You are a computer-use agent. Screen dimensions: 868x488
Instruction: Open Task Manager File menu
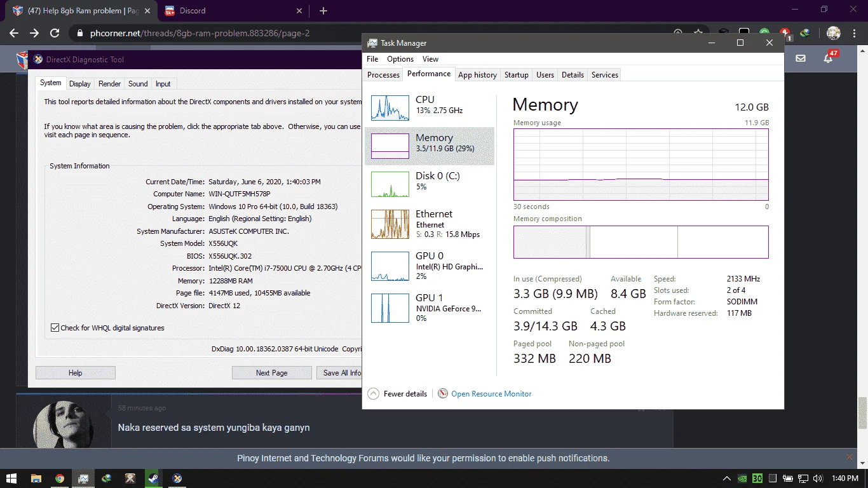click(x=372, y=59)
